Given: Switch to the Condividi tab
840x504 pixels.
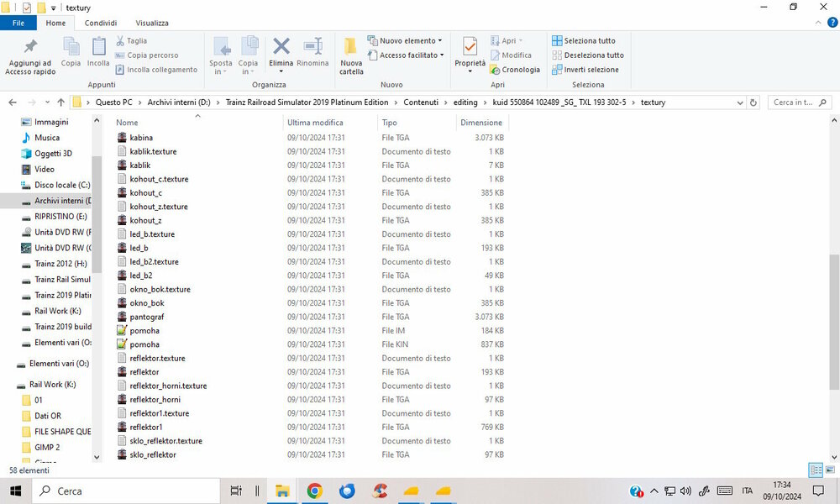Looking at the screenshot, I should [x=101, y=23].
